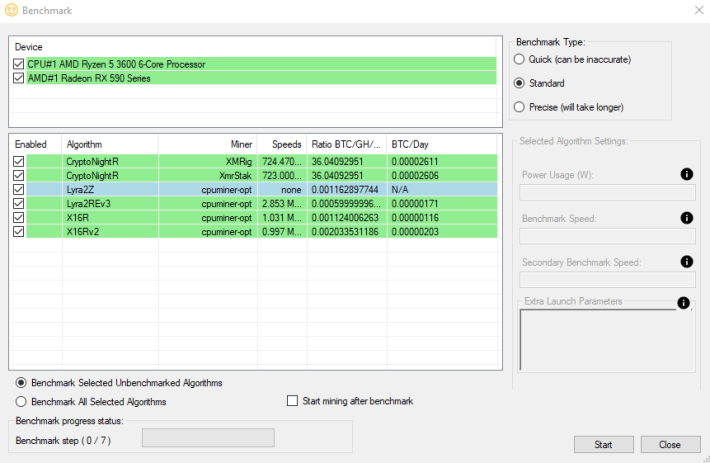Image resolution: width=710 pixels, height=463 pixels.
Task: Click the Secondary Benchmark Speed input field
Action: [607, 280]
